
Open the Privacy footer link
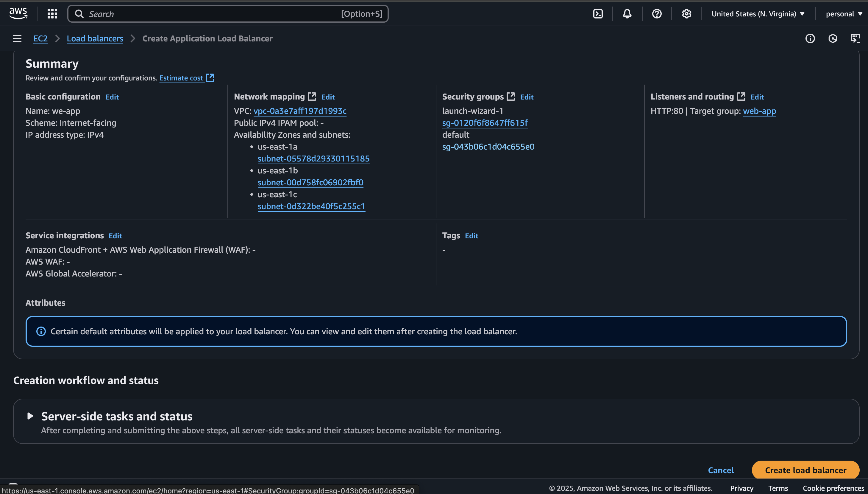tap(741, 488)
